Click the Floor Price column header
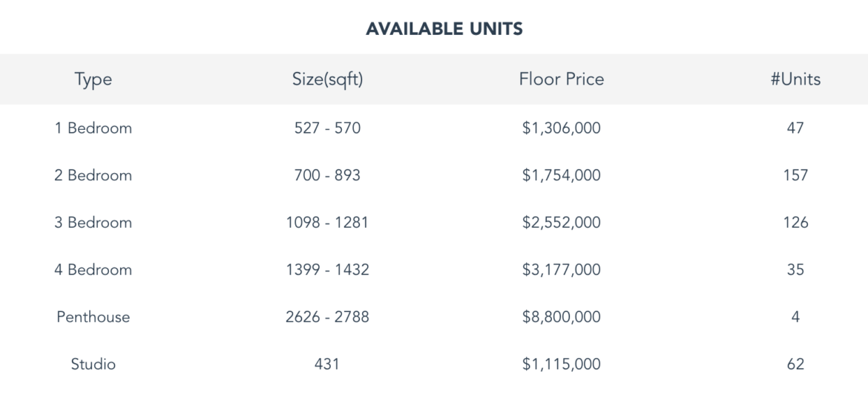 click(x=562, y=79)
